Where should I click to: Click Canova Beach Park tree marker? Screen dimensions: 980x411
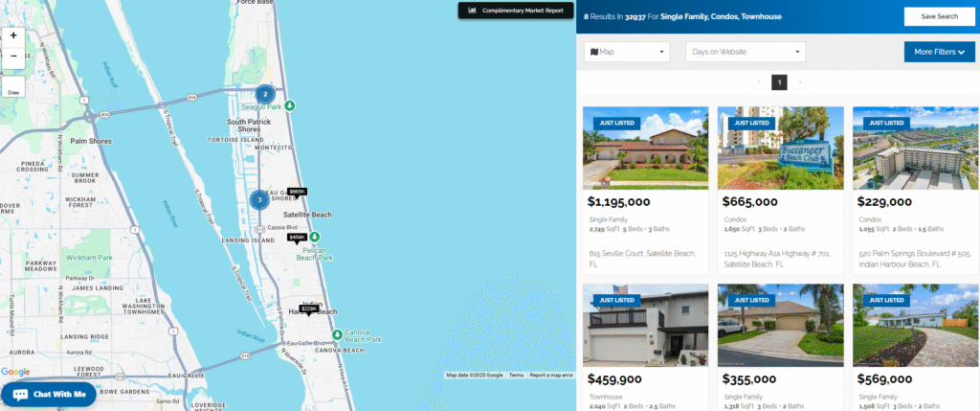[x=337, y=334]
